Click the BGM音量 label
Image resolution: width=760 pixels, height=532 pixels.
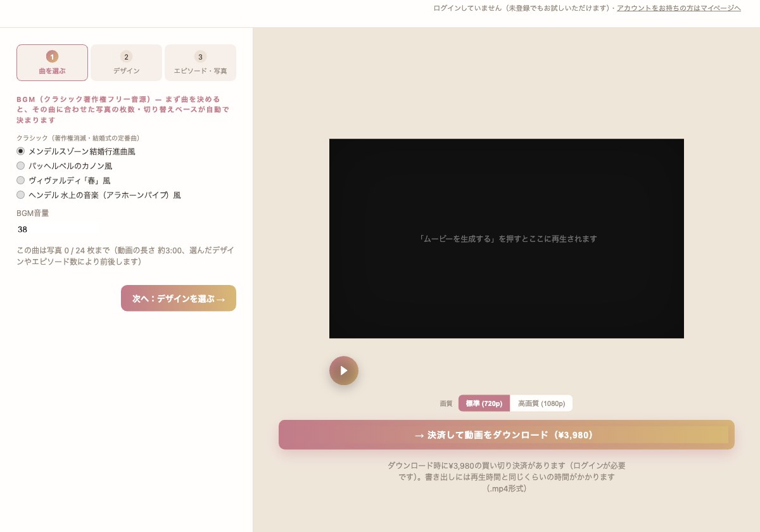coord(33,213)
